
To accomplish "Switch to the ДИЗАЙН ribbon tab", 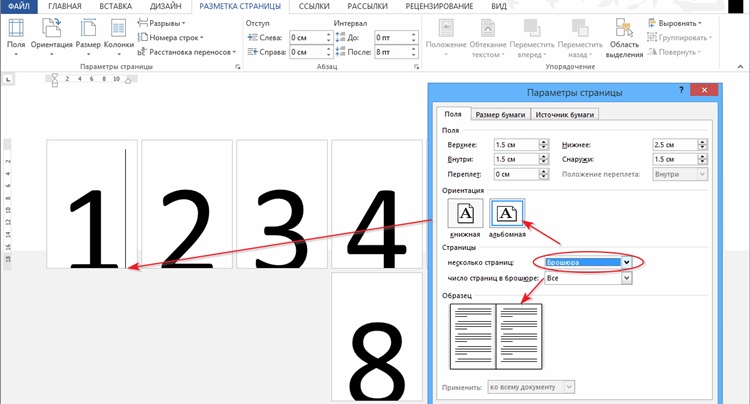I will coord(165,6).
